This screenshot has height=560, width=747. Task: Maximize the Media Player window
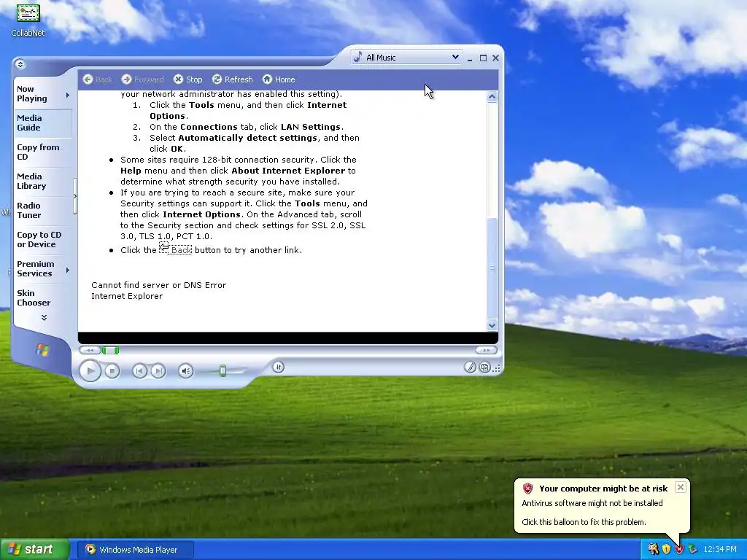483,58
